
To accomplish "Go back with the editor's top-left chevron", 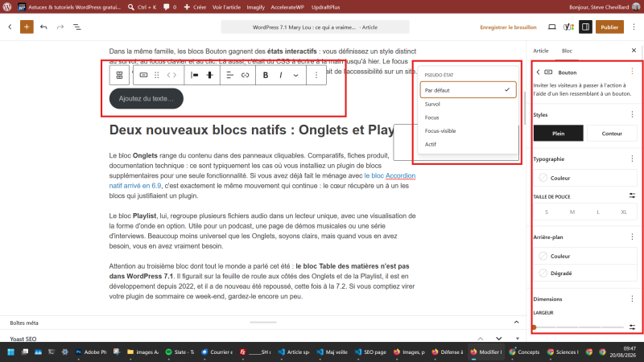I will (x=10, y=27).
